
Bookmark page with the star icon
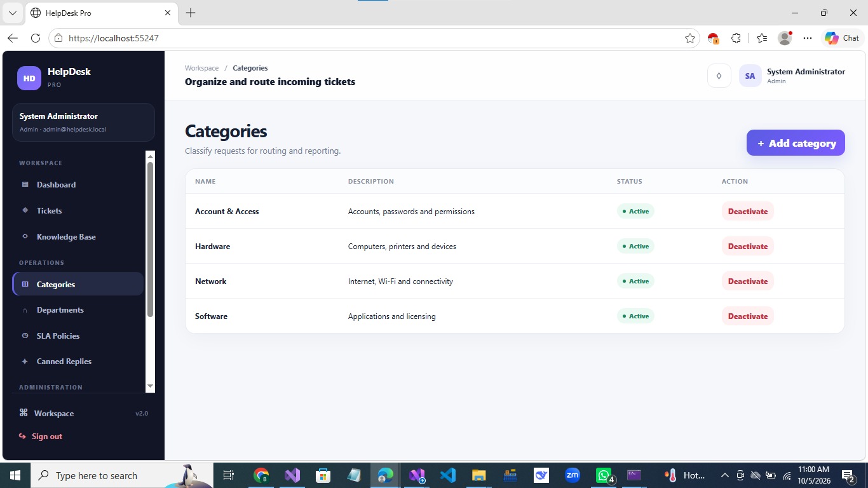click(x=689, y=38)
